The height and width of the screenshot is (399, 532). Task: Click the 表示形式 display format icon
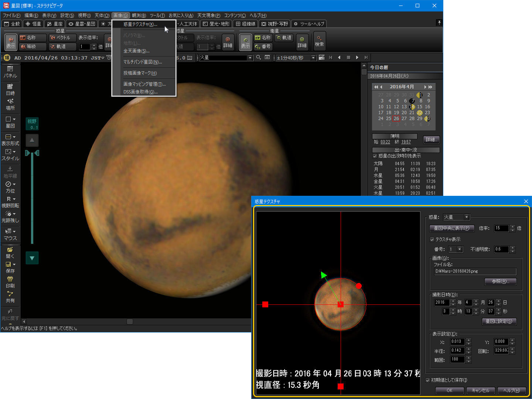[10, 140]
